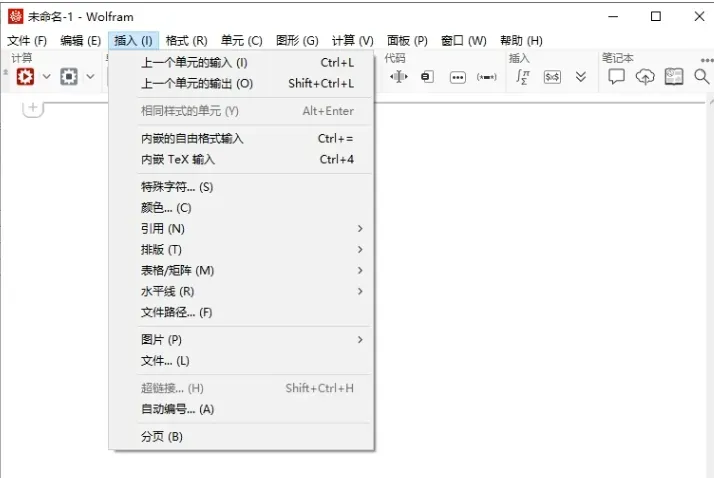
Task: Open the documentation book icon
Action: pos(673,76)
